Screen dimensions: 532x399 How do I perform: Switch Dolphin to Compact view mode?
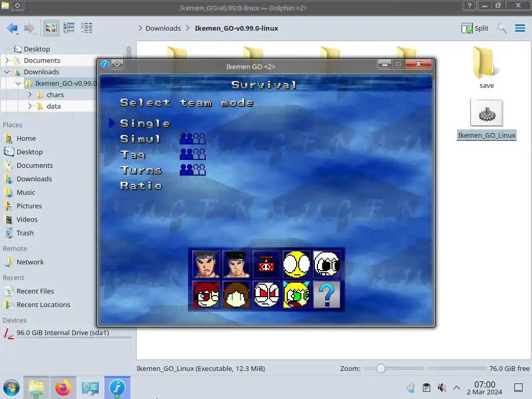pyautogui.click(x=69, y=28)
